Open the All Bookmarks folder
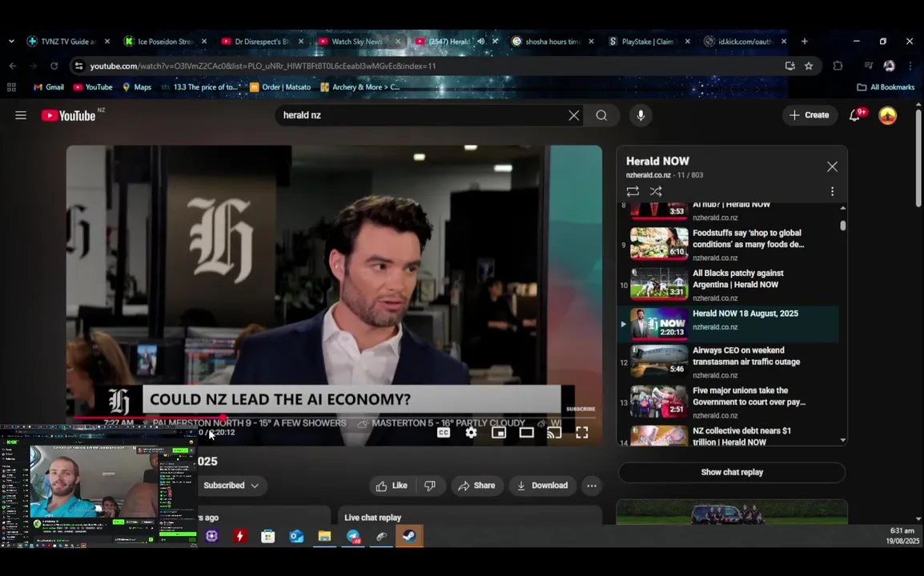This screenshot has width=924, height=576. pyautogui.click(x=885, y=87)
